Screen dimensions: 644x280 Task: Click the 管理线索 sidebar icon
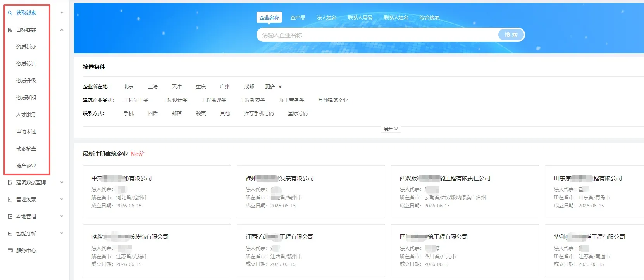[10, 199]
